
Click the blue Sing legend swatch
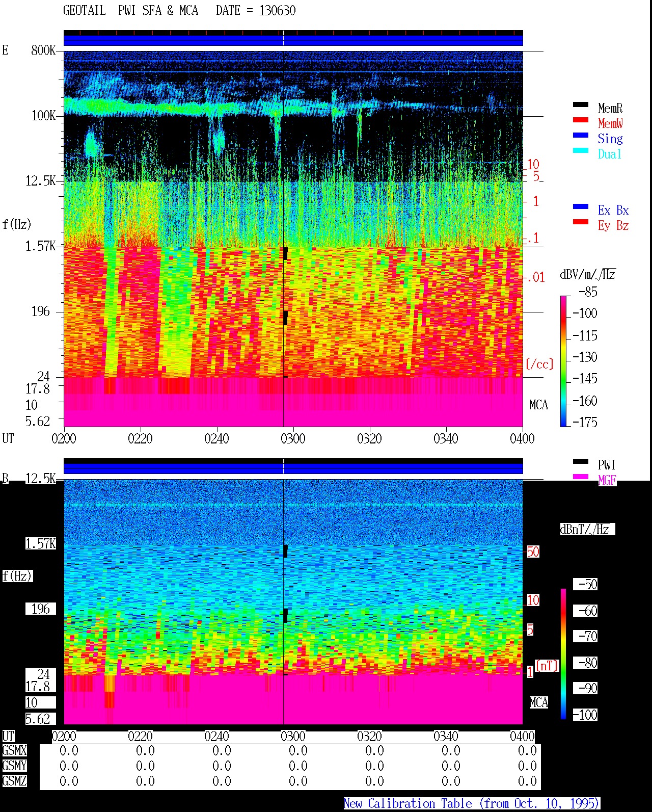coord(581,136)
